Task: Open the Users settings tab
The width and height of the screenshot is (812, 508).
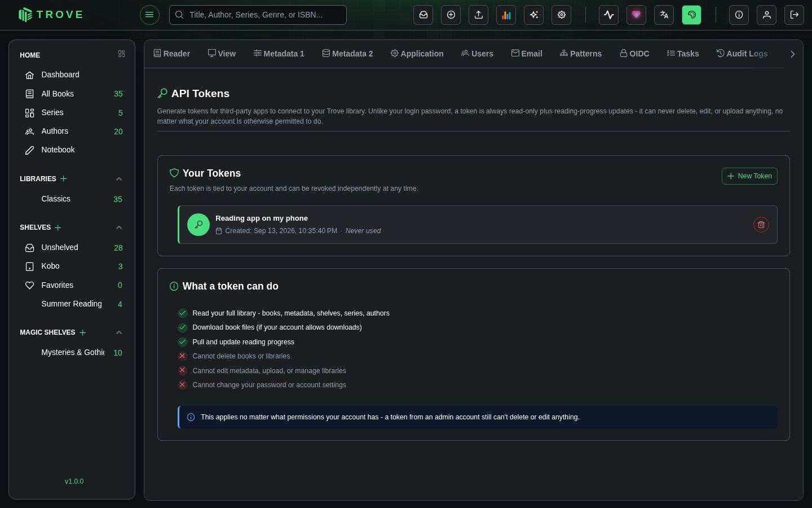Action: [x=477, y=54]
